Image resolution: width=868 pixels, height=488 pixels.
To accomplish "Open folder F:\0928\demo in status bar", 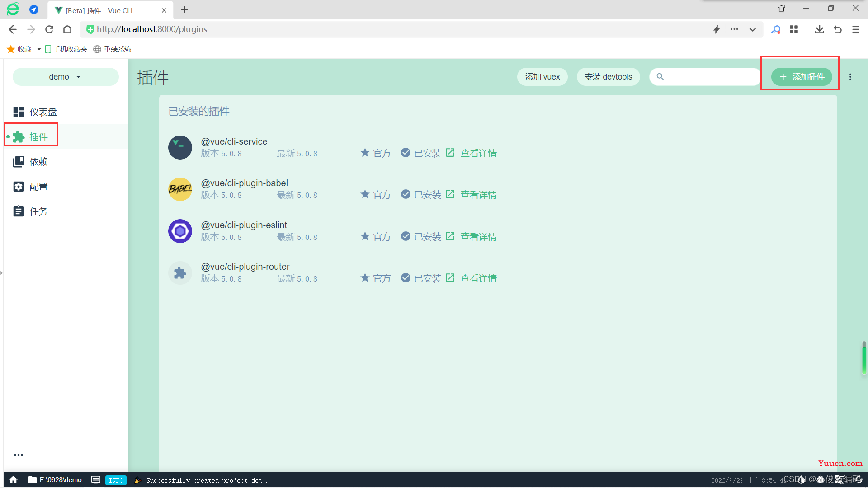I will 55,480.
